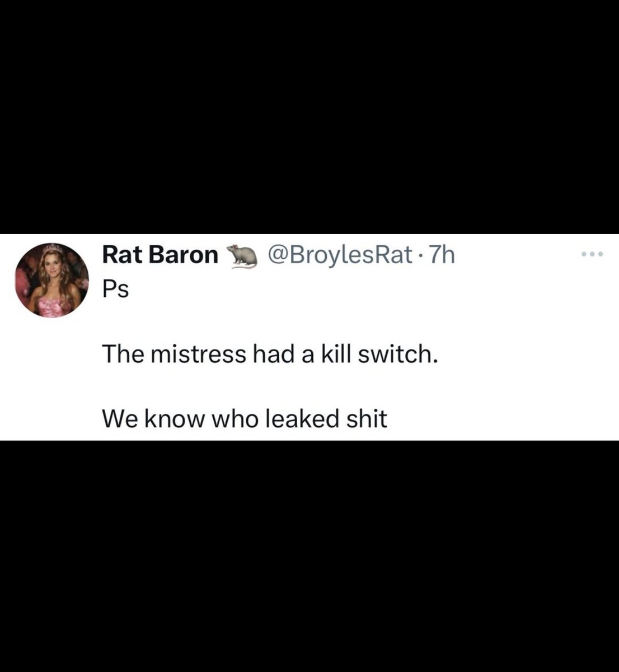Click the black area above the tweet
This screenshot has height=672, width=619.
(309, 116)
